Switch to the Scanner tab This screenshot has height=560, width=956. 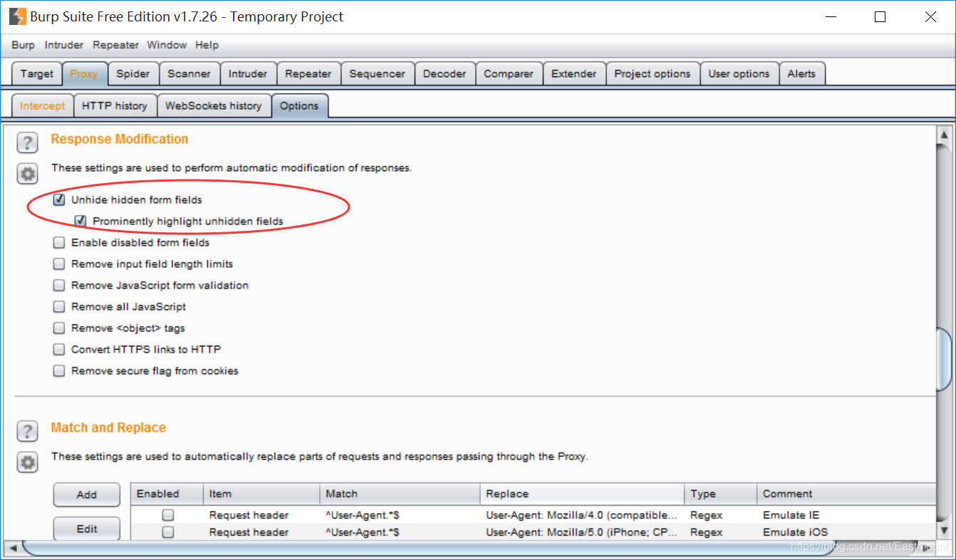(x=189, y=73)
